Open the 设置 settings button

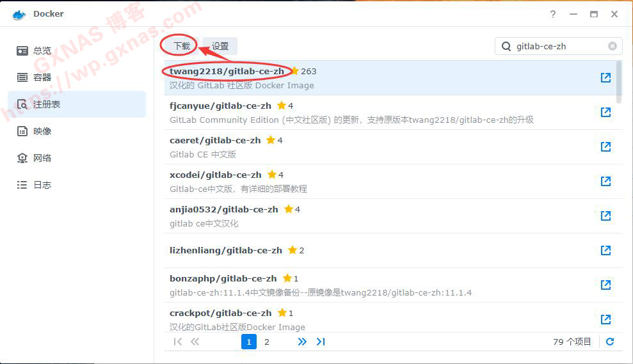click(x=220, y=46)
